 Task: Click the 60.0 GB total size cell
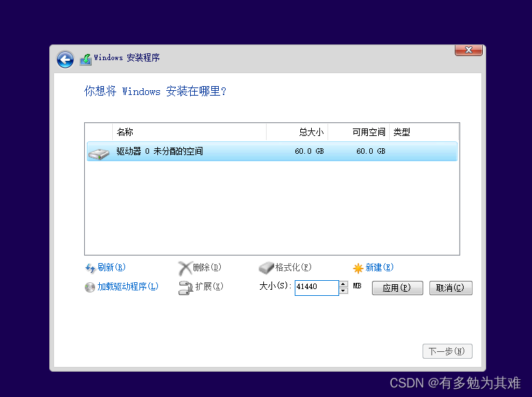tap(309, 151)
